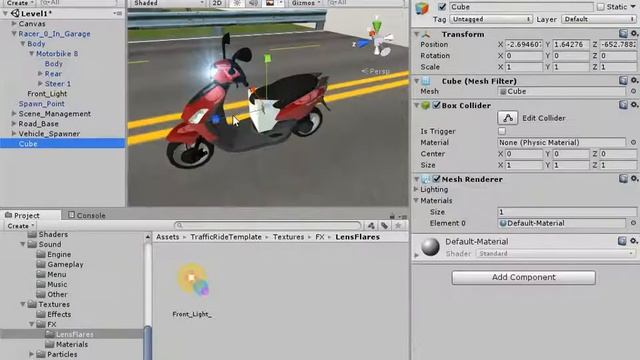Open Default-Material help book icon
This screenshot has width=640, height=360.
point(622,241)
